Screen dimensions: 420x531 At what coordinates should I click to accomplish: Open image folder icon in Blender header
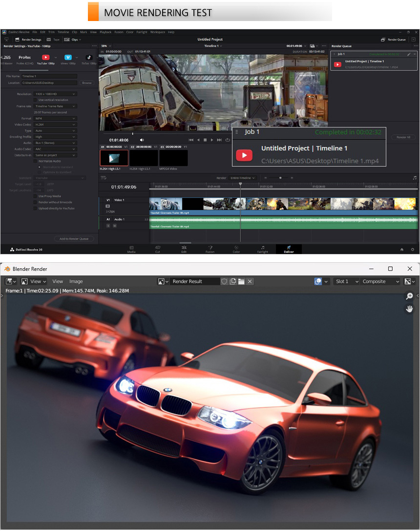241,281
